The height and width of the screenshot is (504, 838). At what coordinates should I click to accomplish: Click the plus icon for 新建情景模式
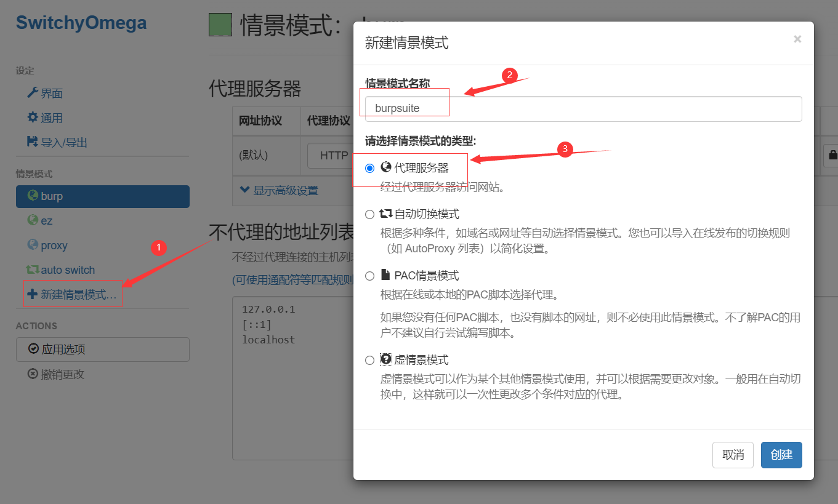pos(33,295)
